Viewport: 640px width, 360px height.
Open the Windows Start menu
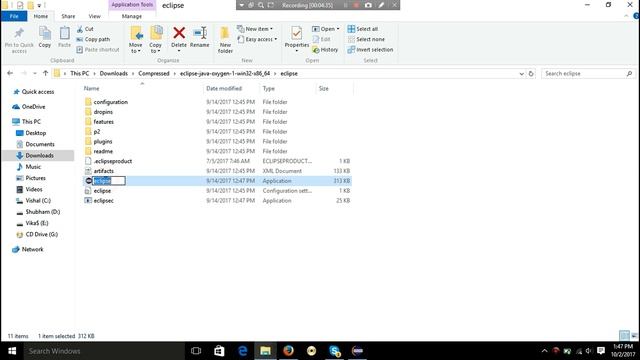tap(12, 351)
